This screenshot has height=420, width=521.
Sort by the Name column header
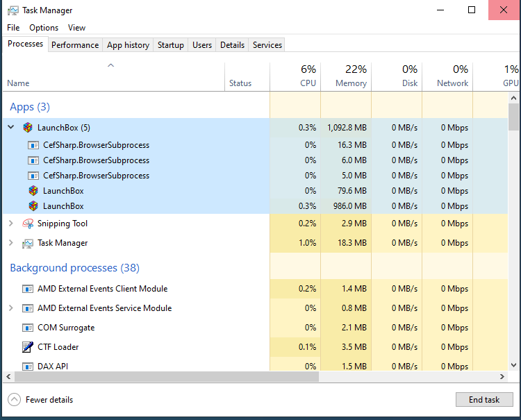click(114, 76)
